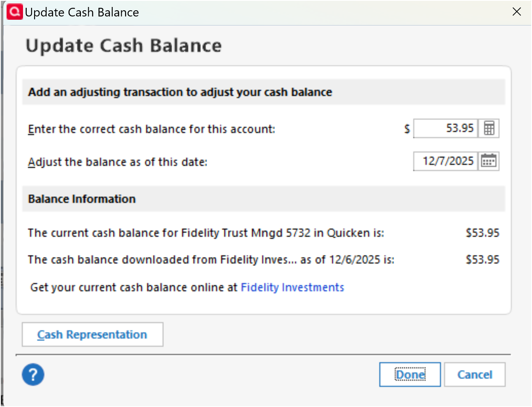Cancel the cash balance update

coord(475,375)
